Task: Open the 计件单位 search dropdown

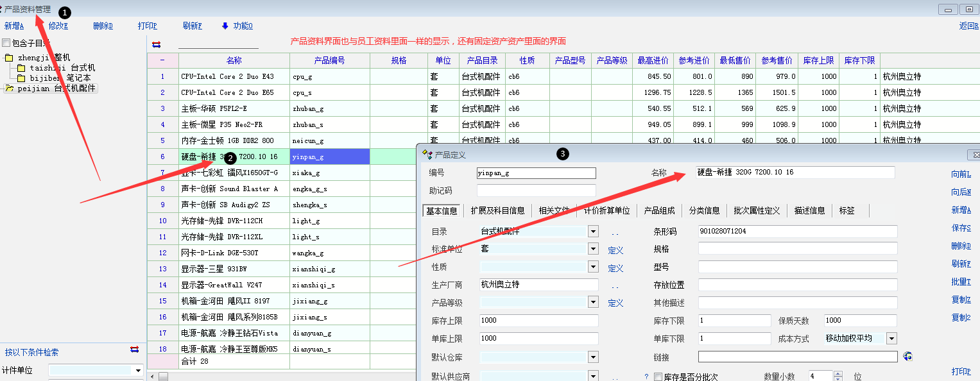Action: coord(137,371)
